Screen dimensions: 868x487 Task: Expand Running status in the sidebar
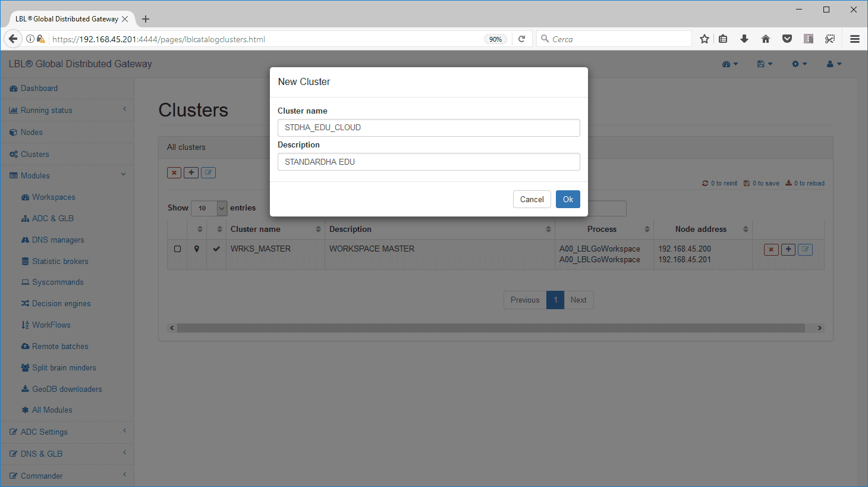click(x=67, y=110)
